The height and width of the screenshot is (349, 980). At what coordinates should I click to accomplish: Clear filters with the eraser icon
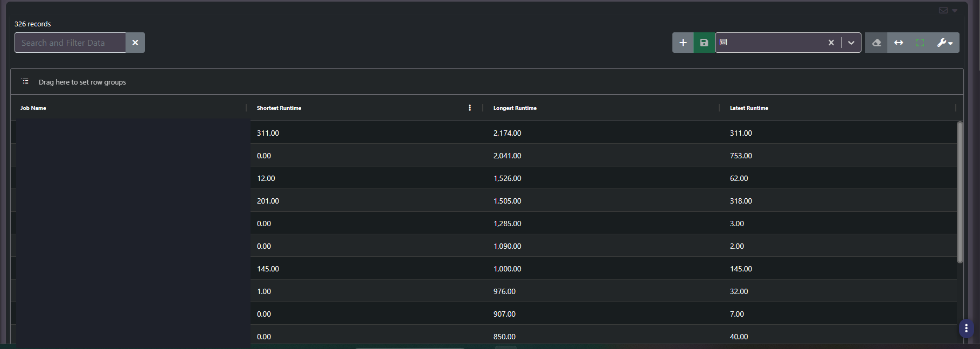877,43
